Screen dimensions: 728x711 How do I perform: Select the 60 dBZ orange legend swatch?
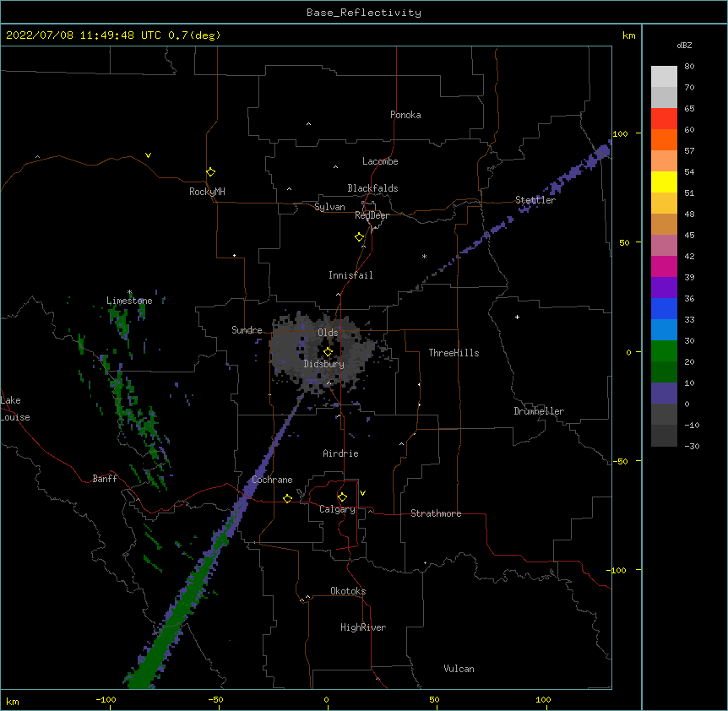coord(664,139)
